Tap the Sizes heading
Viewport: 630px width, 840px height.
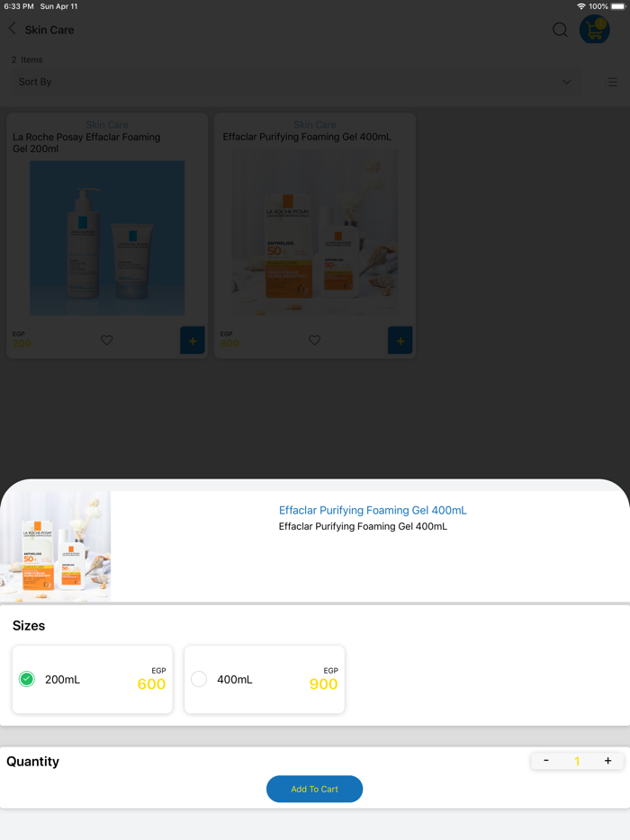(x=29, y=626)
